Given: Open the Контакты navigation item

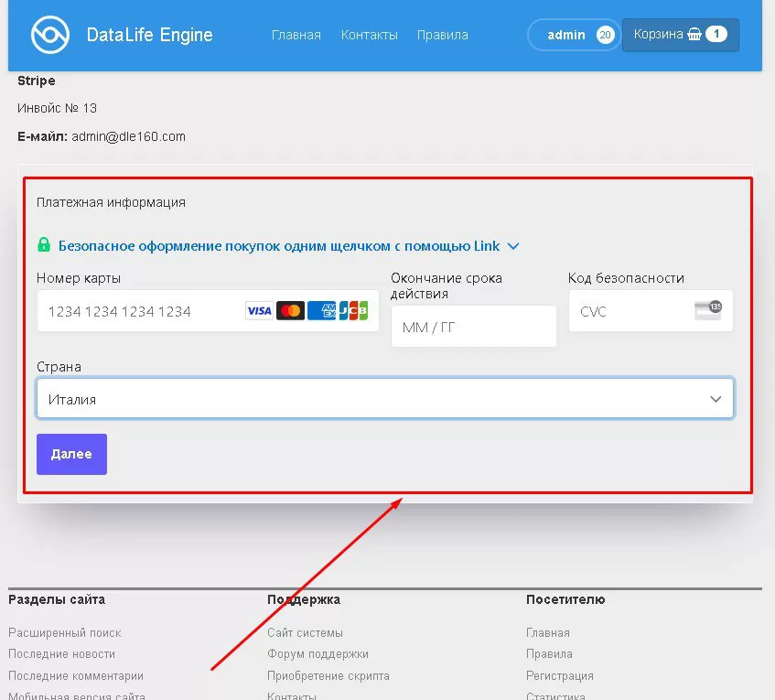Looking at the screenshot, I should point(370,35).
